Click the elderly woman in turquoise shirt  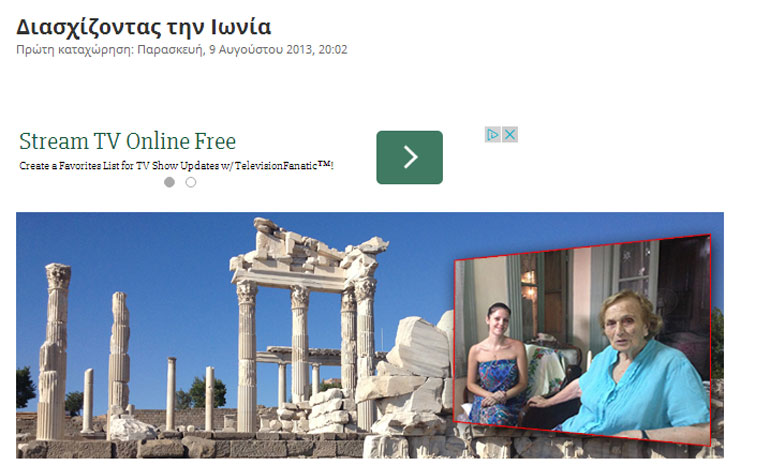point(638,368)
